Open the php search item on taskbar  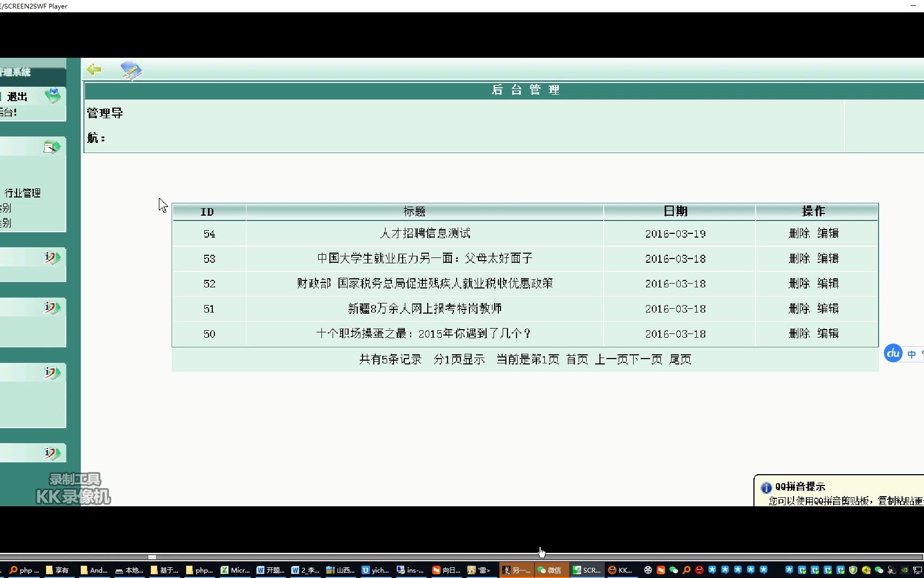24,570
